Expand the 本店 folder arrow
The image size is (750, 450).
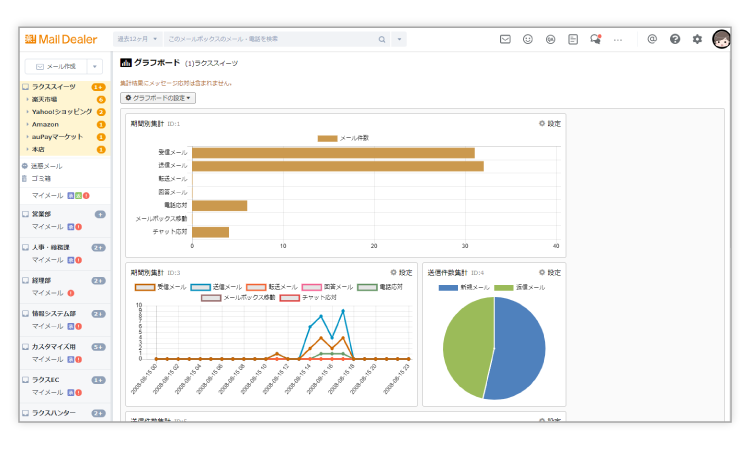click(27, 150)
